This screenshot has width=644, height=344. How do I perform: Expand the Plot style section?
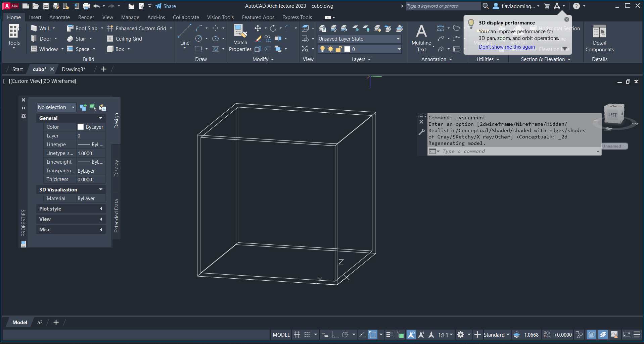tap(71, 209)
